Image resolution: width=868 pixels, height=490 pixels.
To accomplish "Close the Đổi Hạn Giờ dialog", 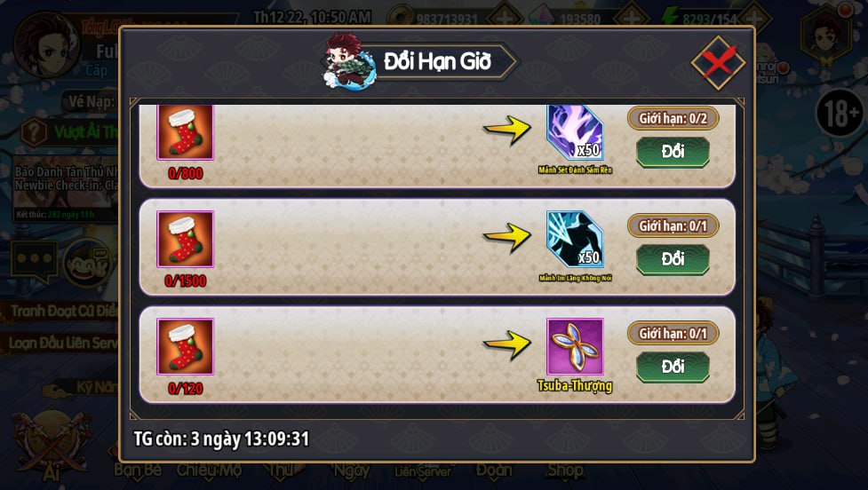I will pyautogui.click(x=718, y=62).
